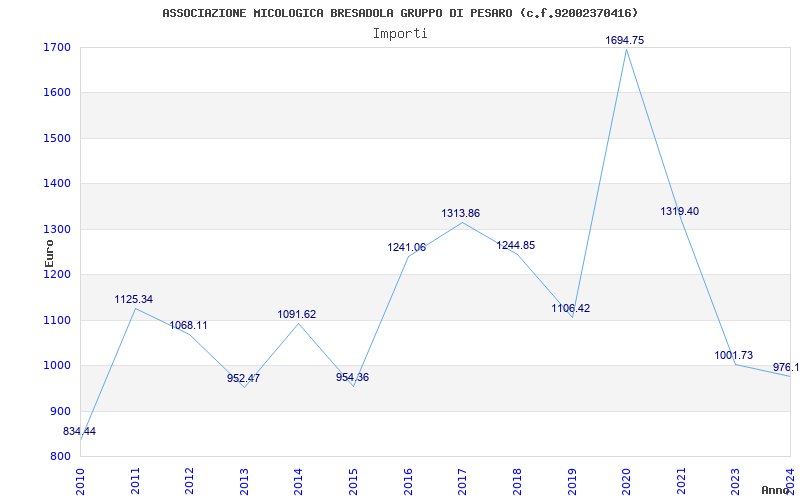Click the Anno x-axis label
Image resolution: width=800 pixels, height=500 pixels.
(x=776, y=490)
